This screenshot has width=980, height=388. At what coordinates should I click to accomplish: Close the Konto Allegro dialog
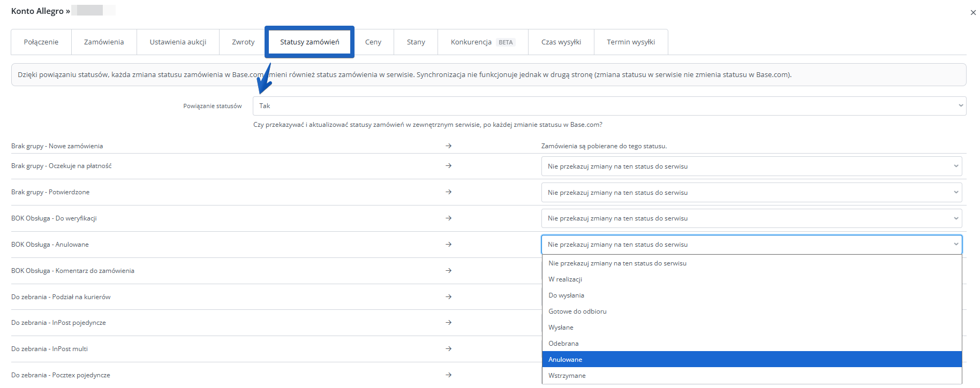click(x=973, y=13)
